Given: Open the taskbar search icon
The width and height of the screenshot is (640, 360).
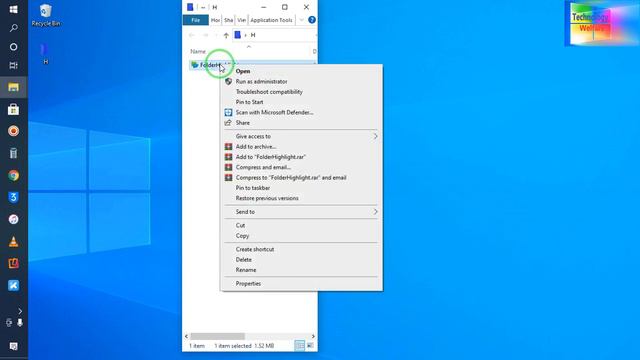Looking at the screenshot, I should [x=13, y=28].
